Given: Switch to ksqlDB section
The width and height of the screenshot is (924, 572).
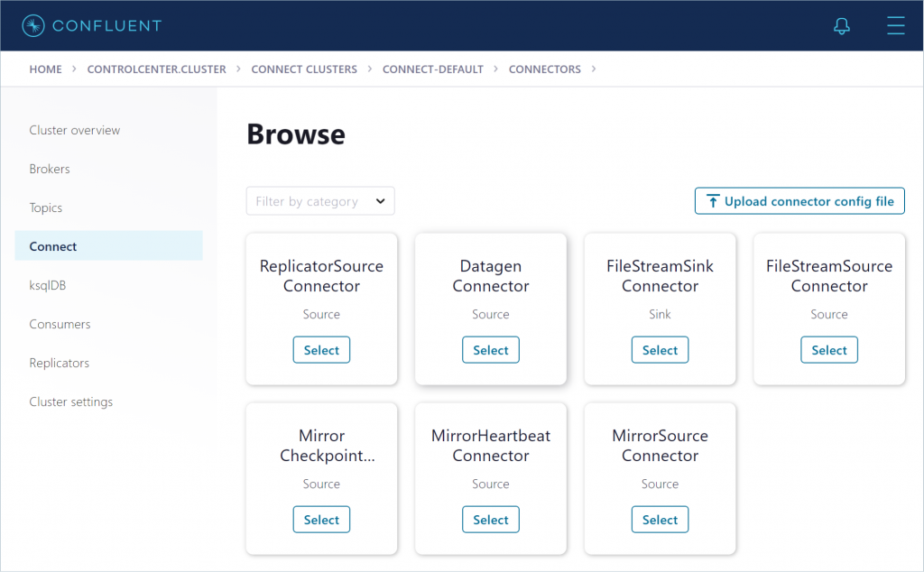Looking at the screenshot, I should (48, 285).
